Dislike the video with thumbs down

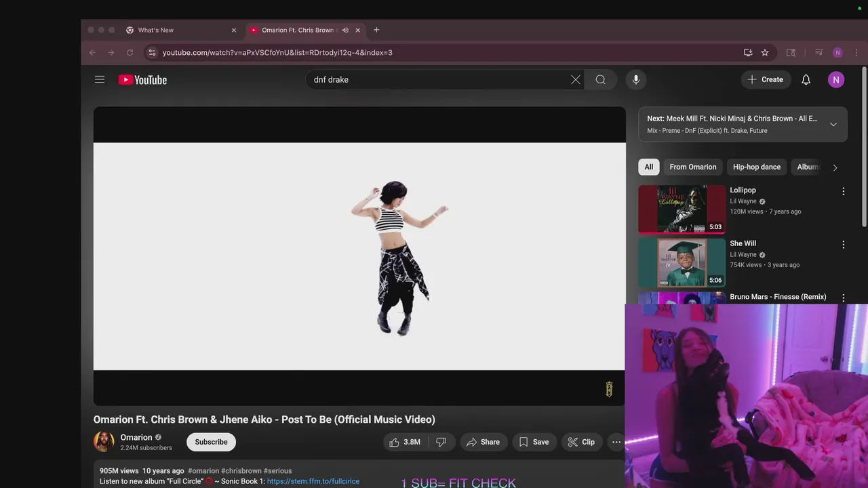[441, 442]
